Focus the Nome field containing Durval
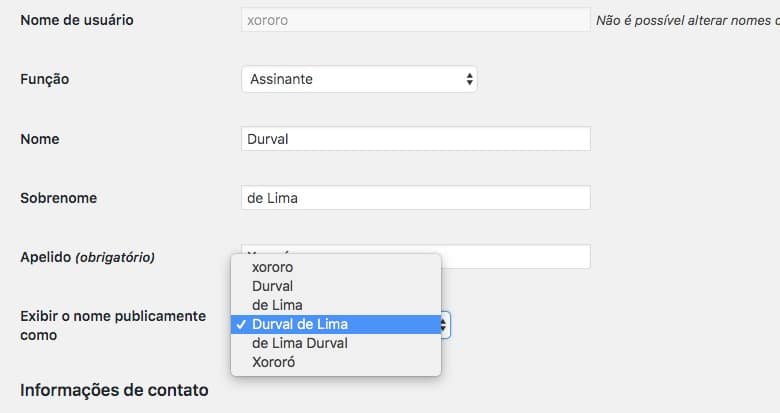Image resolution: width=780 pixels, height=413 pixels. click(x=416, y=139)
